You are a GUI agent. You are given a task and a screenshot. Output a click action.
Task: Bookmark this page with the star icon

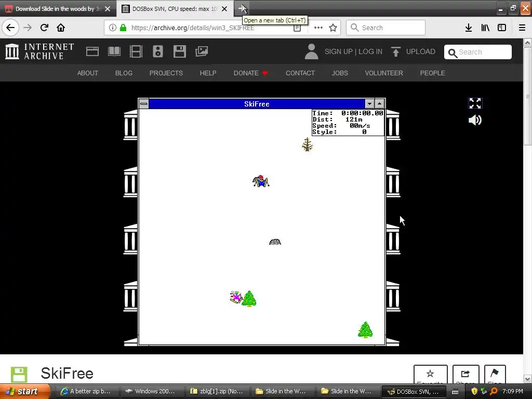333,28
